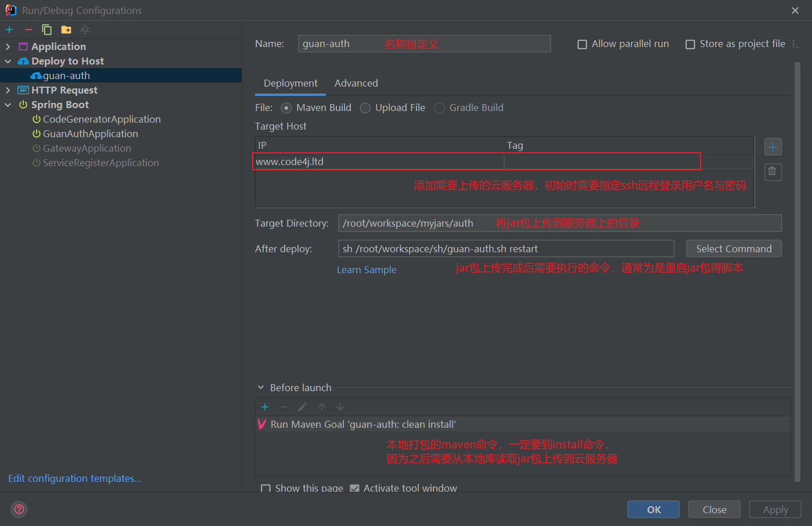Image resolution: width=812 pixels, height=526 pixels.
Task: Add a target host with plus button
Action: [773, 147]
